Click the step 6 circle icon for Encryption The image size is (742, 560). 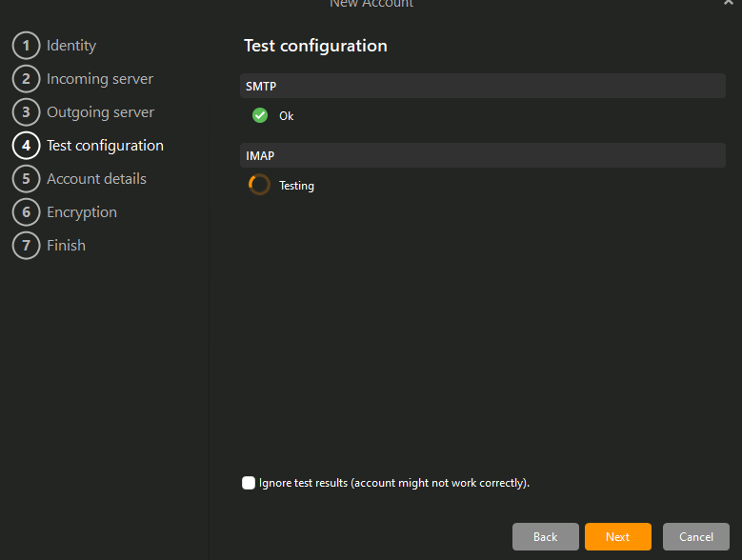[26, 211]
